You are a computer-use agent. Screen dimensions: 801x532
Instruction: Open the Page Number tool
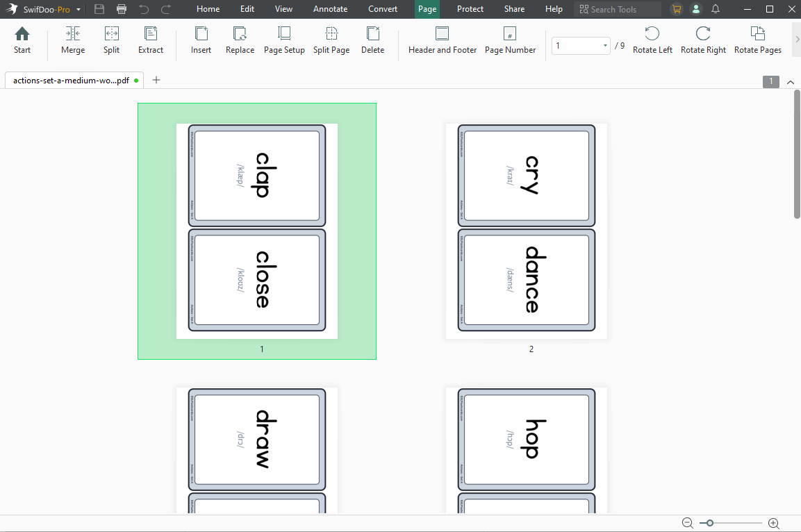pos(510,40)
